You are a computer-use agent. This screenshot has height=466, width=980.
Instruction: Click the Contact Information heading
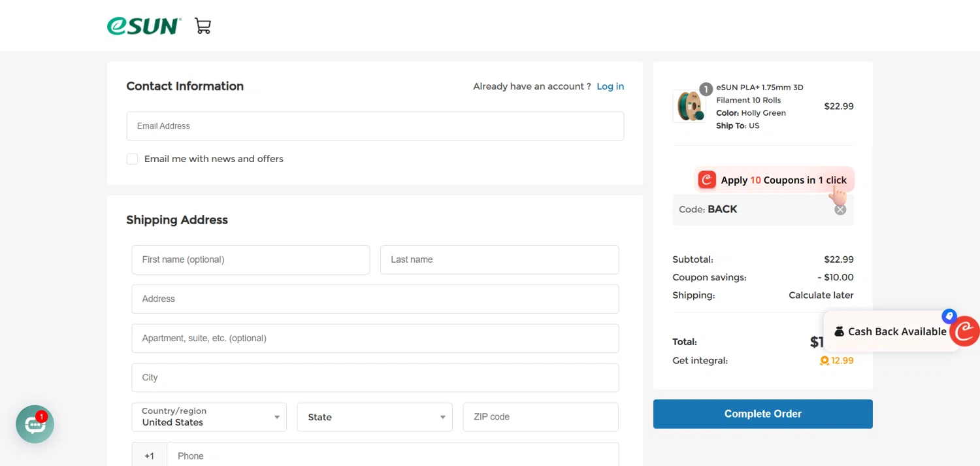click(185, 86)
